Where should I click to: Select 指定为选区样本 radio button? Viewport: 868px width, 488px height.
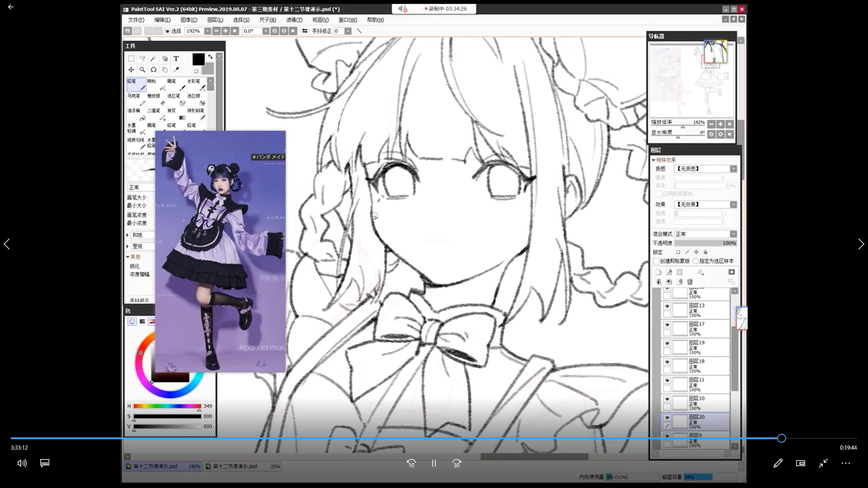[695, 261]
